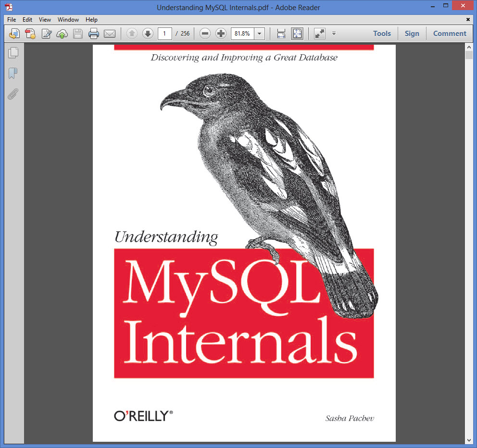Open the Page Thumbnails panel icon

[13, 52]
